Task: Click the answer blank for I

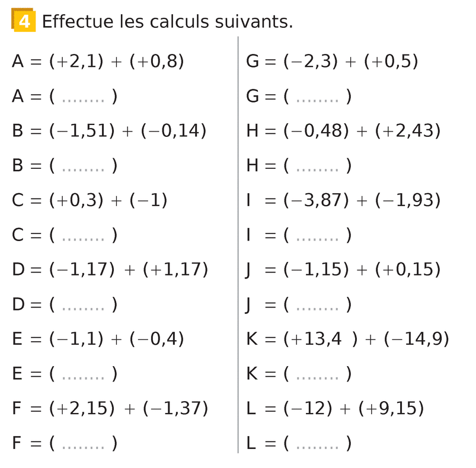Action: tap(317, 236)
